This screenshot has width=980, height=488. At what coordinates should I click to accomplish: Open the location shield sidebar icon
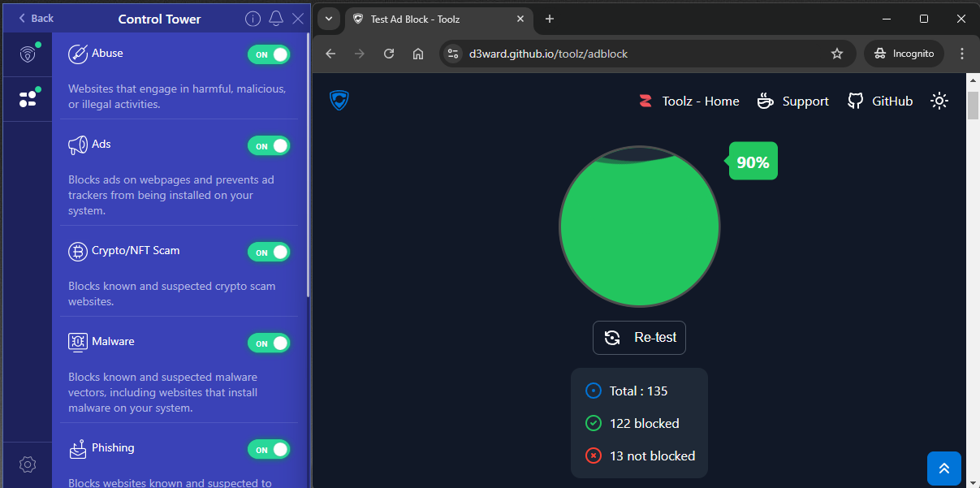pos(28,54)
